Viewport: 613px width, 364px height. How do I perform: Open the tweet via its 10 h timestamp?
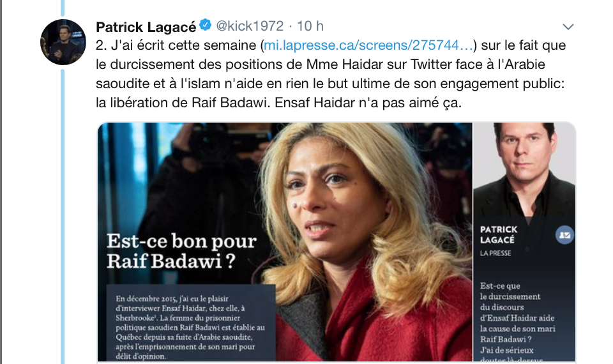coord(310,26)
